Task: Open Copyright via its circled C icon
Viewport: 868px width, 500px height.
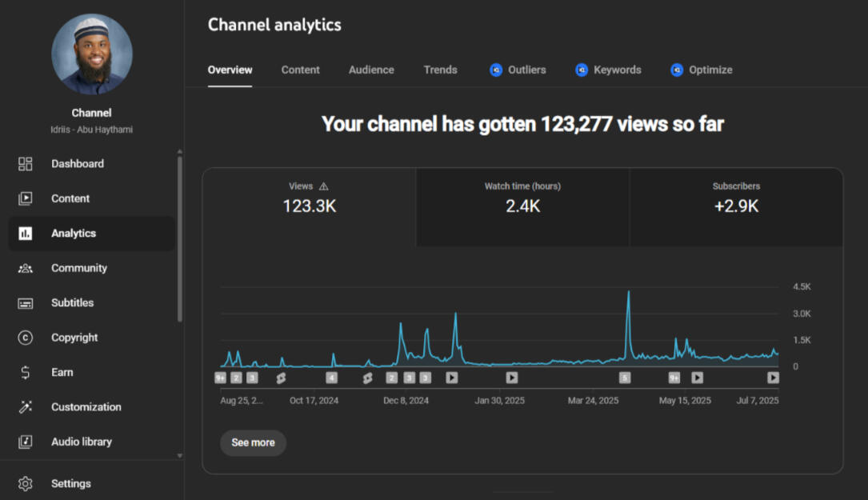Action: click(x=26, y=338)
